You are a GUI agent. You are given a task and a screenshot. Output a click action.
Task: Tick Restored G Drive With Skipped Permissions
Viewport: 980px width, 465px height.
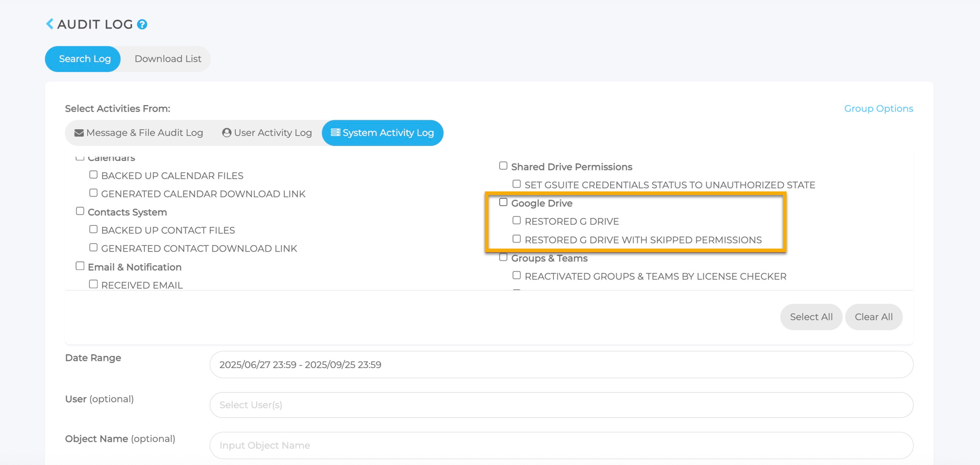point(517,239)
